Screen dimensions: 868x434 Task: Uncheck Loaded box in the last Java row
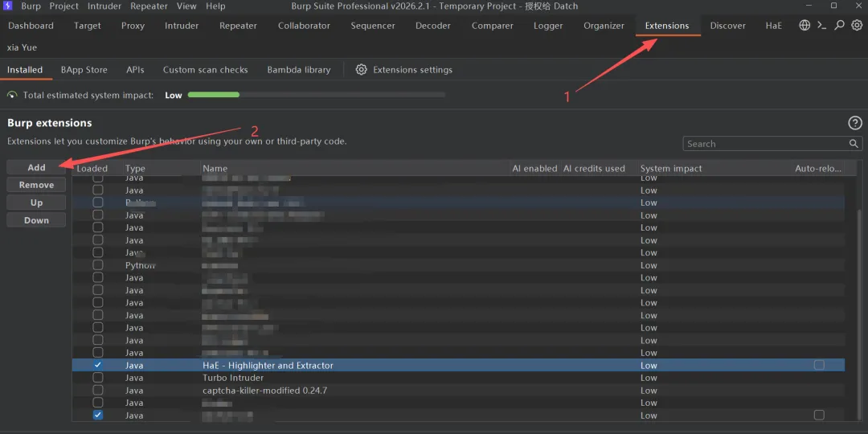click(98, 416)
